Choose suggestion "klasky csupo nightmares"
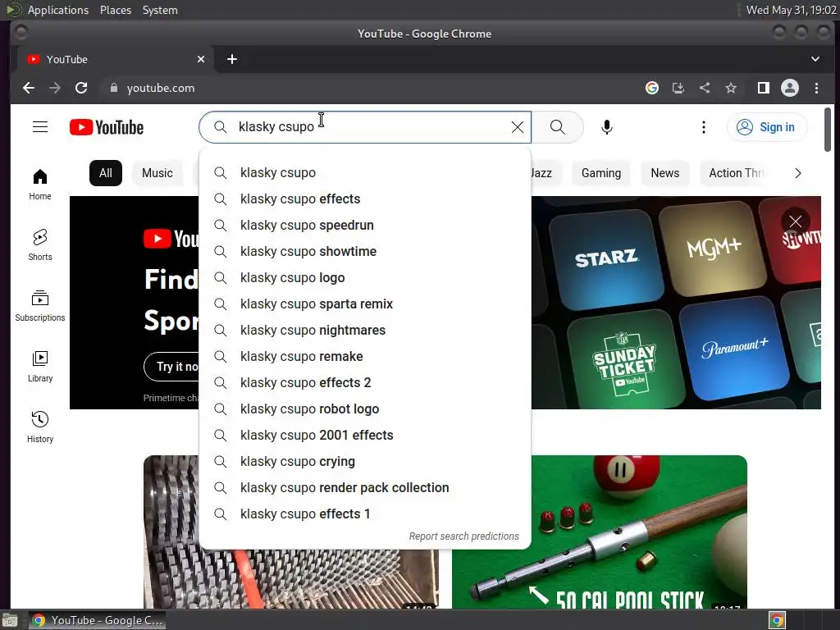This screenshot has width=840, height=630. [365, 330]
